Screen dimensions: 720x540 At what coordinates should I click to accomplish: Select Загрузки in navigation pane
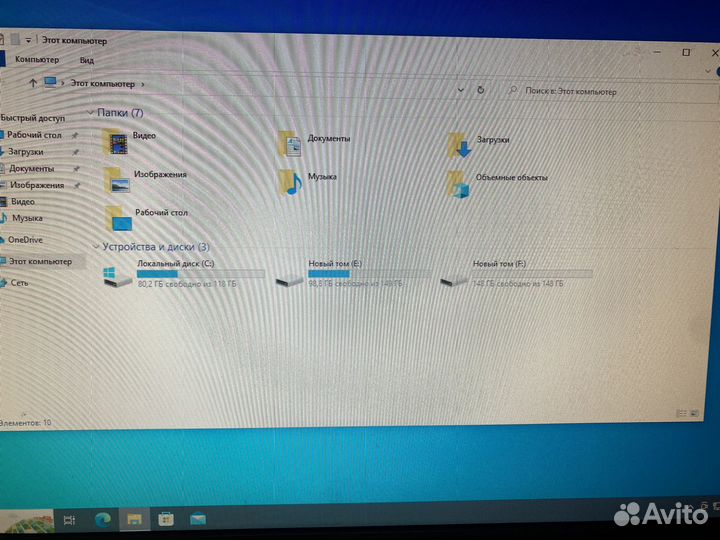coord(26,152)
